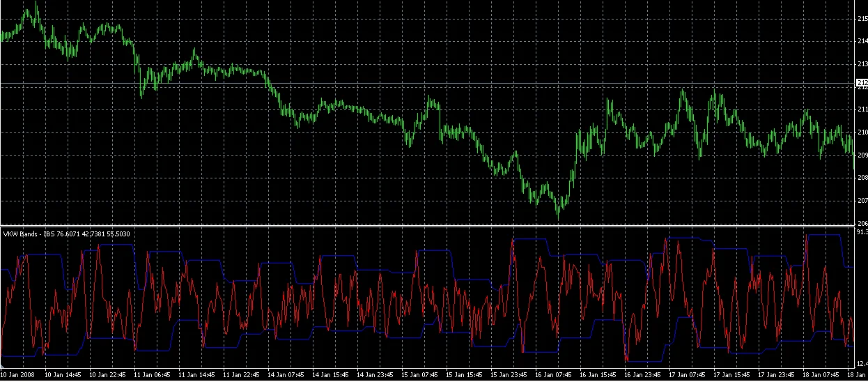Click the 11 Jan 14:45 time label
Image resolution: width=868 pixels, height=382 pixels.
point(196,375)
